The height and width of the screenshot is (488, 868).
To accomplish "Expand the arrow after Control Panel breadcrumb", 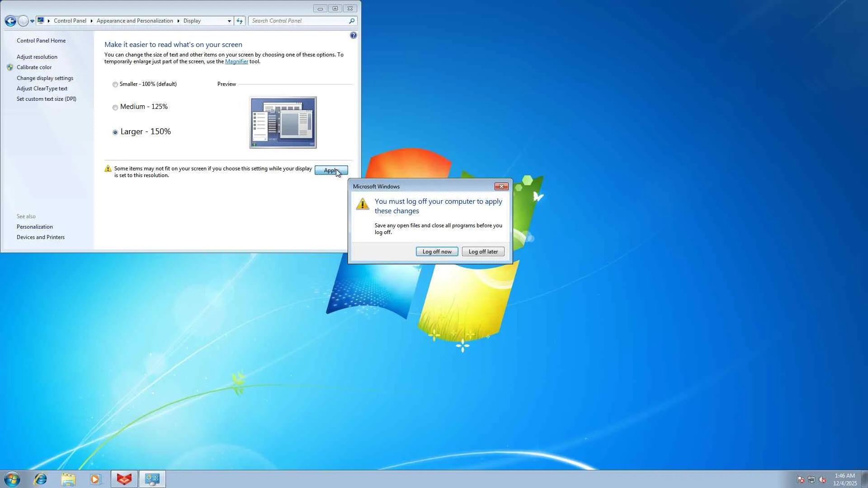I will [x=91, y=21].
